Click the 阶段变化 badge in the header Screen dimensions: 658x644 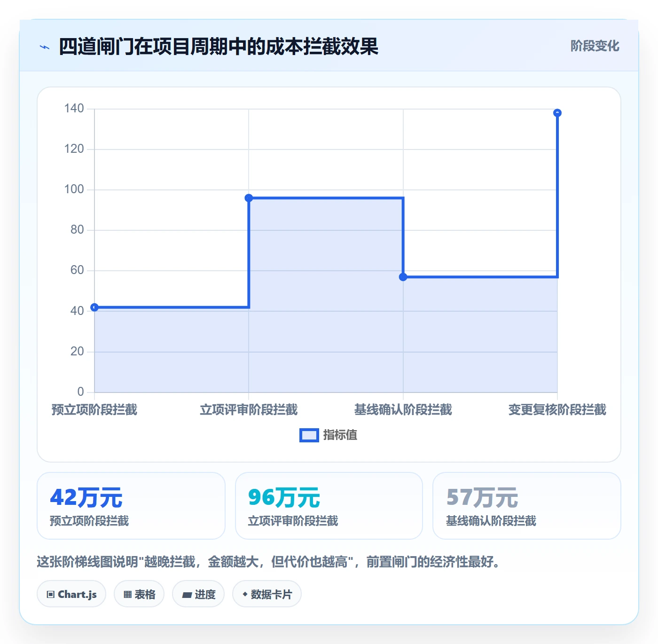595,46
